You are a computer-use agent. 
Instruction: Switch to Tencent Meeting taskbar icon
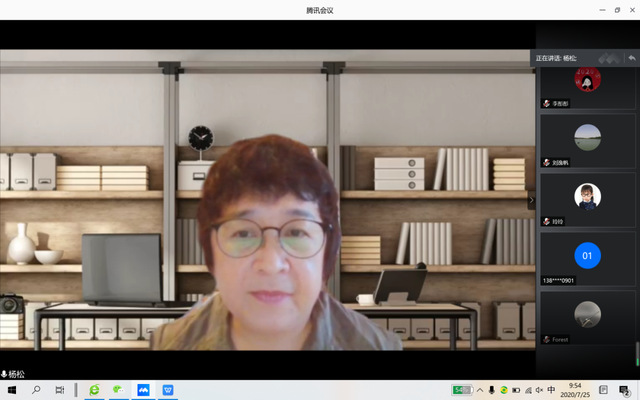tap(143, 390)
